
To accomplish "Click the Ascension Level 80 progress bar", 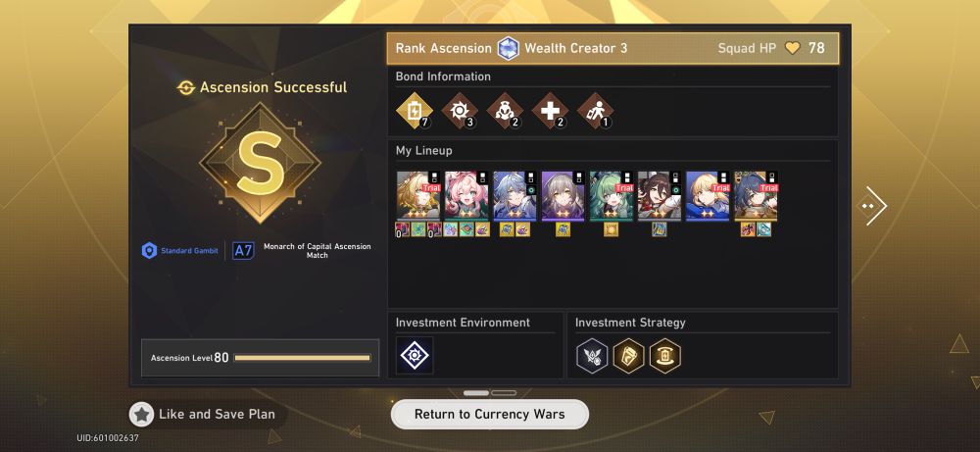I will [x=303, y=358].
